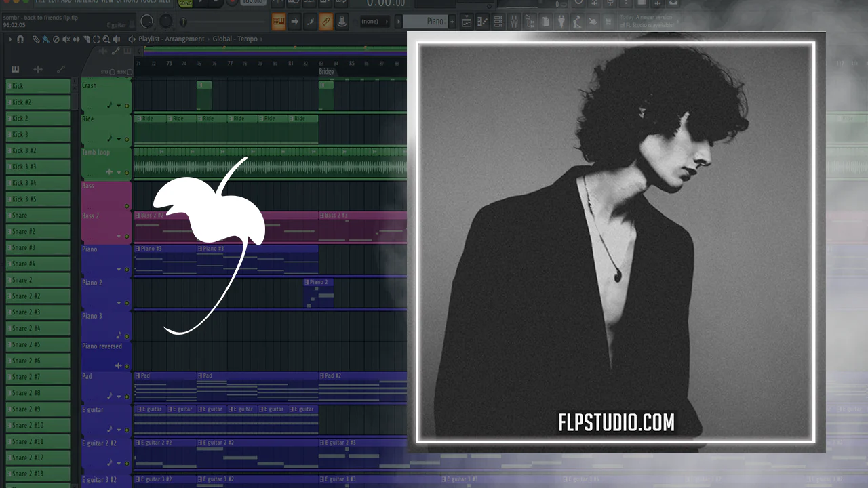Open the Bass 2 track dropdown arrow
Image resolution: width=868 pixels, height=488 pixels.
pyautogui.click(x=119, y=237)
